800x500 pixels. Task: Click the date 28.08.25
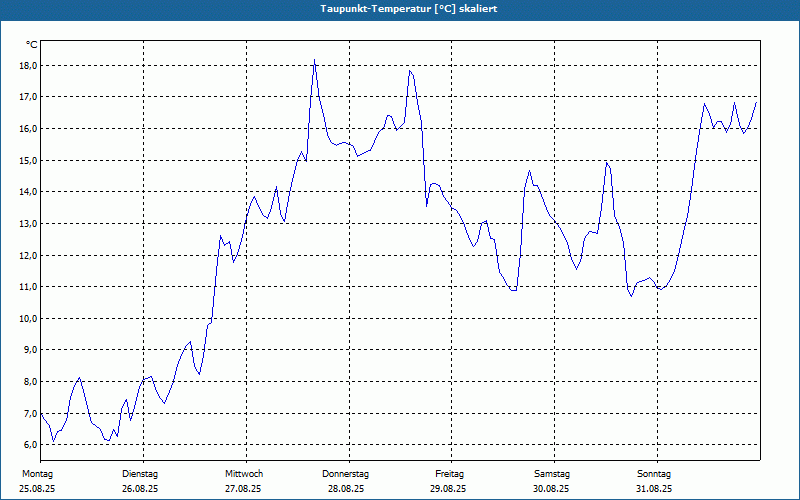[x=346, y=489]
